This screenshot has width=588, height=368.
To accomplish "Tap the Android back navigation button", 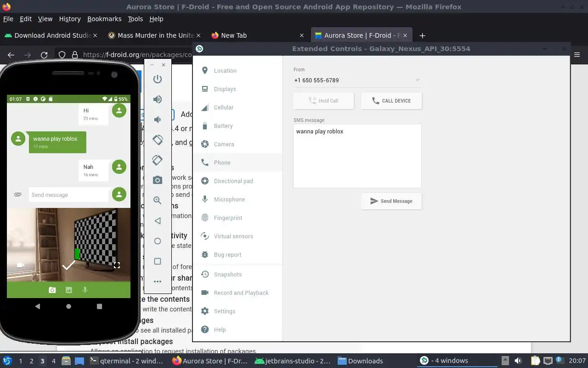I will coord(38,306).
